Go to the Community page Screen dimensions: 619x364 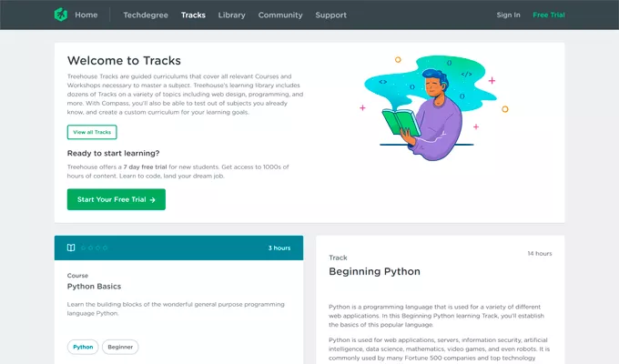point(280,15)
